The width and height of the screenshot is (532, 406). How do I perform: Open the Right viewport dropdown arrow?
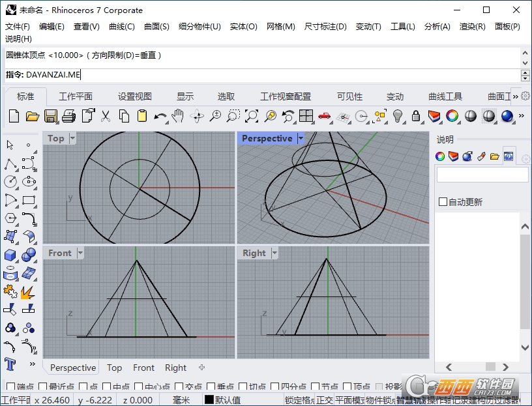pyautogui.click(x=274, y=253)
